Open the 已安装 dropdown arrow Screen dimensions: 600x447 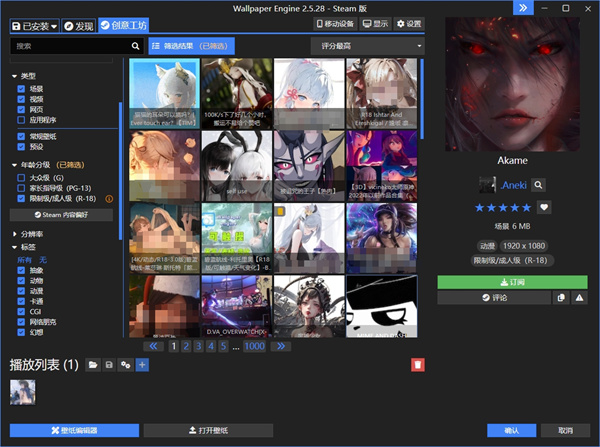pyautogui.click(x=54, y=26)
